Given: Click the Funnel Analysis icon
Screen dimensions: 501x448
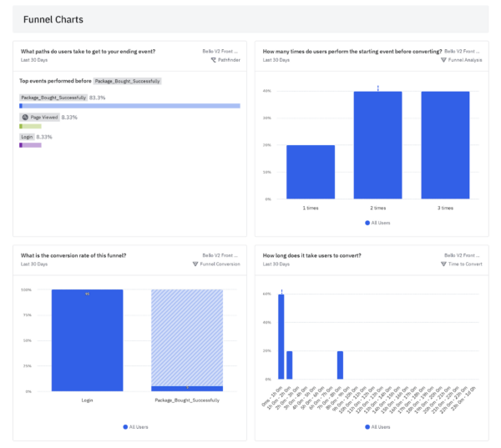Looking at the screenshot, I should pos(443,60).
